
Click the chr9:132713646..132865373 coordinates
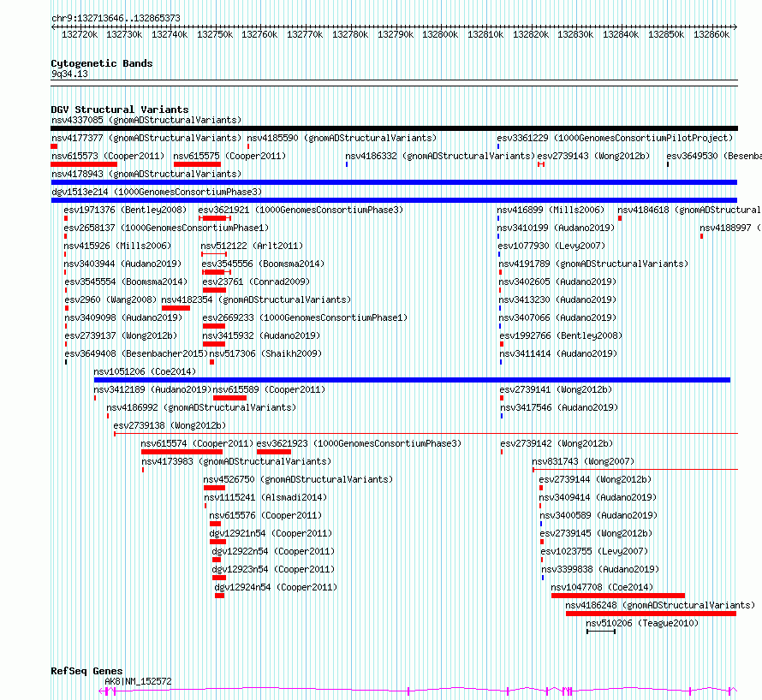point(116,18)
